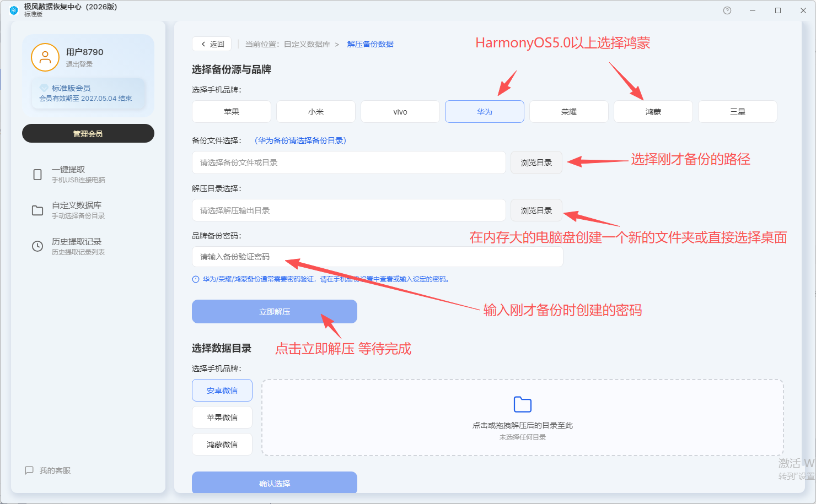Click the 华为备份请选择备份目录 hint text
Screen dimensions: 816x504
click(x=300, y=140)
